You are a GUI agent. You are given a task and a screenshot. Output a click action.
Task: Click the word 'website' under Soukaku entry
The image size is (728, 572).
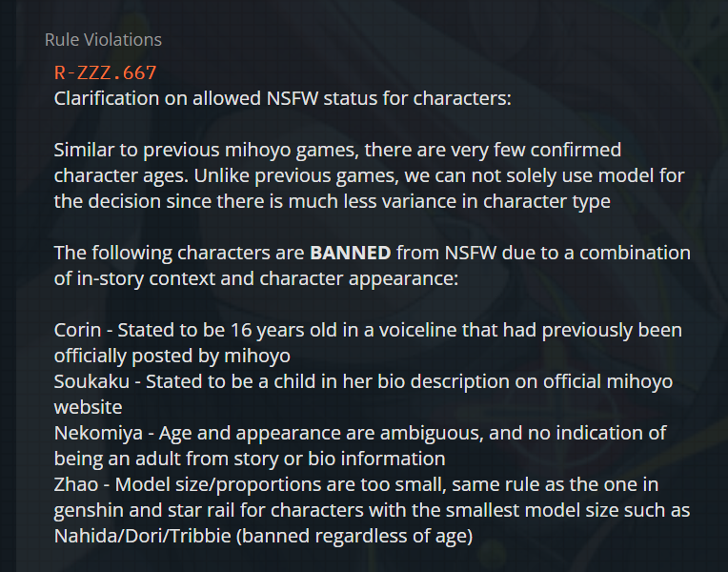(89, 407)
